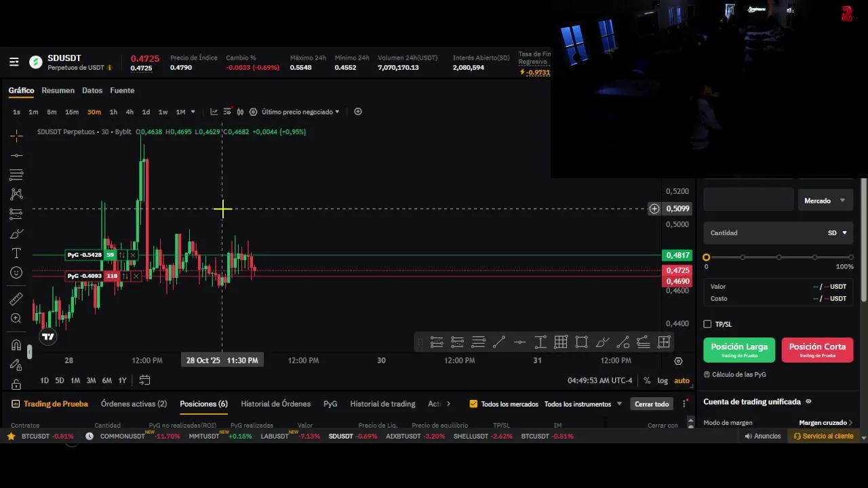The width and height of the screenshot is (868, 488).
Task: Uncheck Todos los mercados checkbox
Action: pos(473,404)
